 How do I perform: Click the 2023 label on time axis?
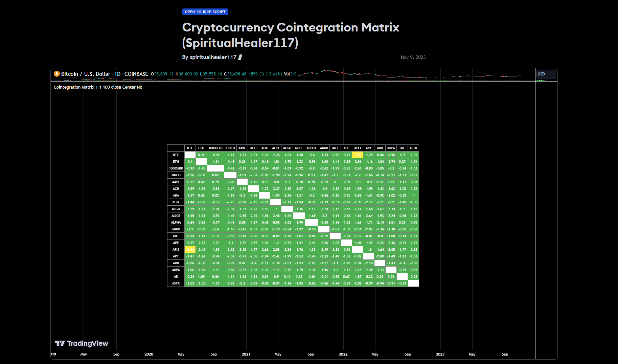440,354
